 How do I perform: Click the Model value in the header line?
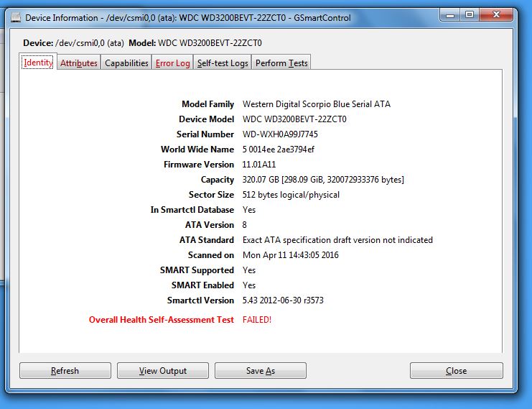tap(210, 43)
